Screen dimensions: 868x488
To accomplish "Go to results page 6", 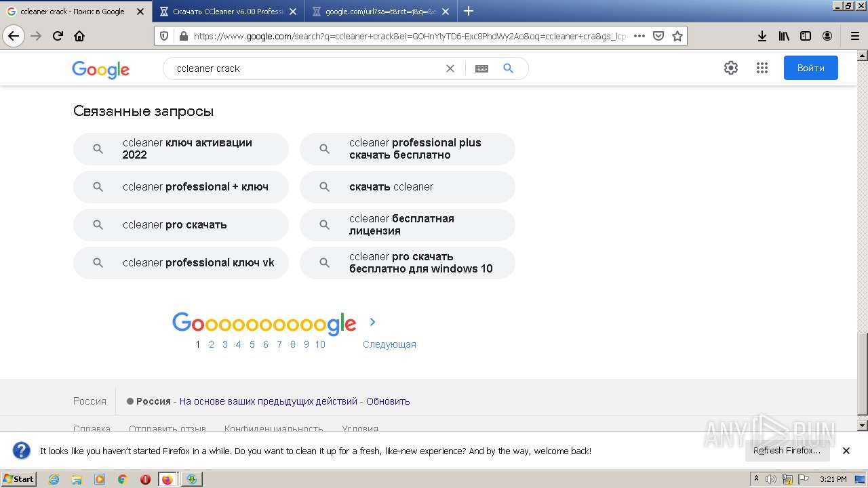I will 266,344.
